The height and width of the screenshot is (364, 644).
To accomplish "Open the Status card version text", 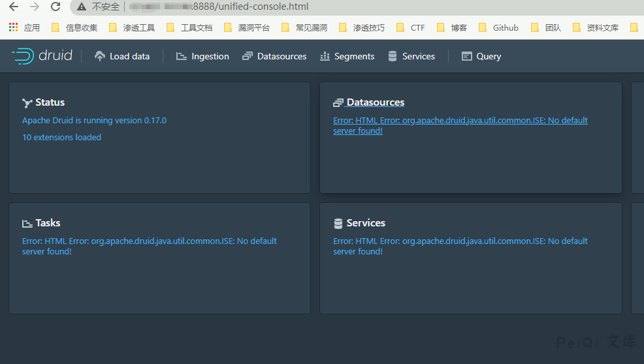I will [94, 121].
